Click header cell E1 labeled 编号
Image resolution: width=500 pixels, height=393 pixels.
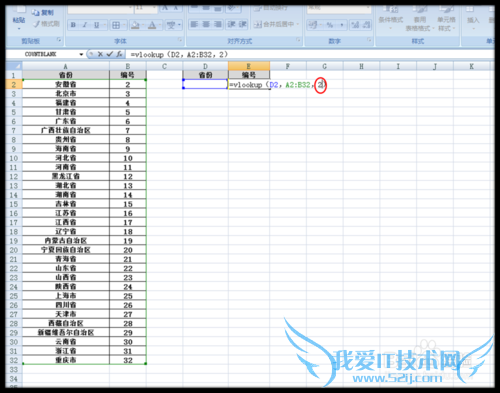(x=249, y=75)
